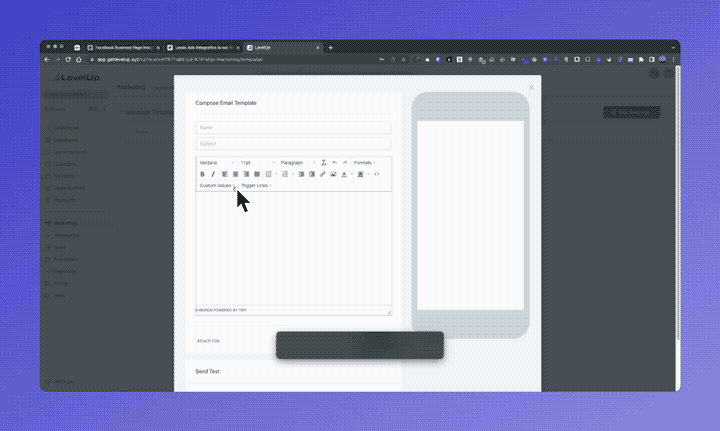
Task: Open the font family dropdown (Verdana)
Action: pos(217,163)
